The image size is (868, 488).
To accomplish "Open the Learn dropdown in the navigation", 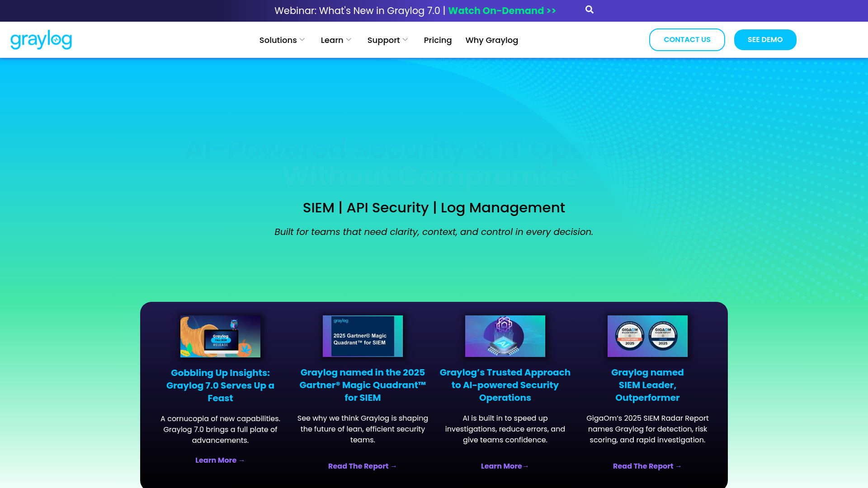I will click(x=333, y=40).
